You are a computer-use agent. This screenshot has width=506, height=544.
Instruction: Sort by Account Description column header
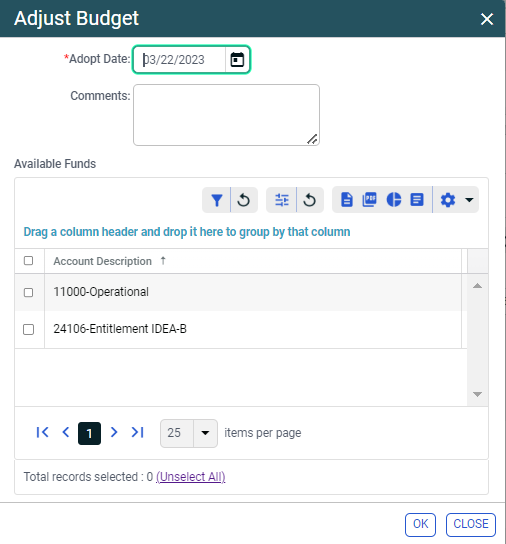[102, 261]
